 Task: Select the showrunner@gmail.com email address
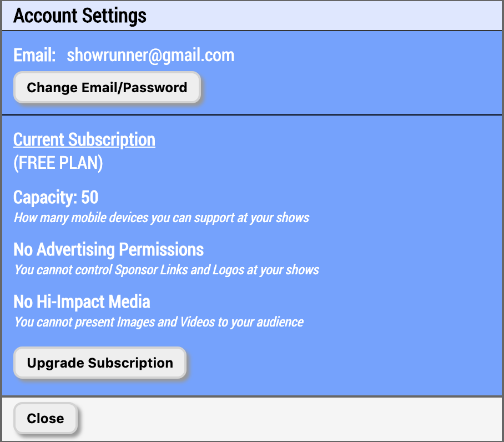(150, 55)
